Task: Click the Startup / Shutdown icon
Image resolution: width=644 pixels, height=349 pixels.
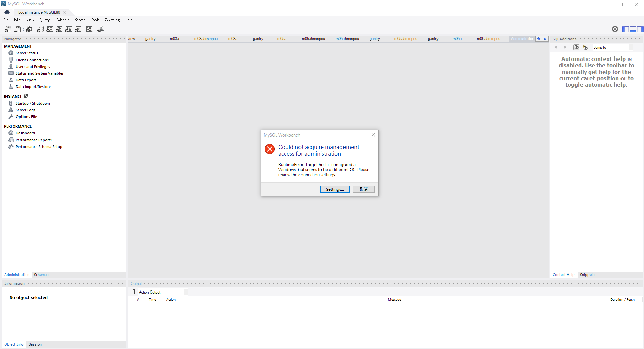Action: (x=11, y=103)
